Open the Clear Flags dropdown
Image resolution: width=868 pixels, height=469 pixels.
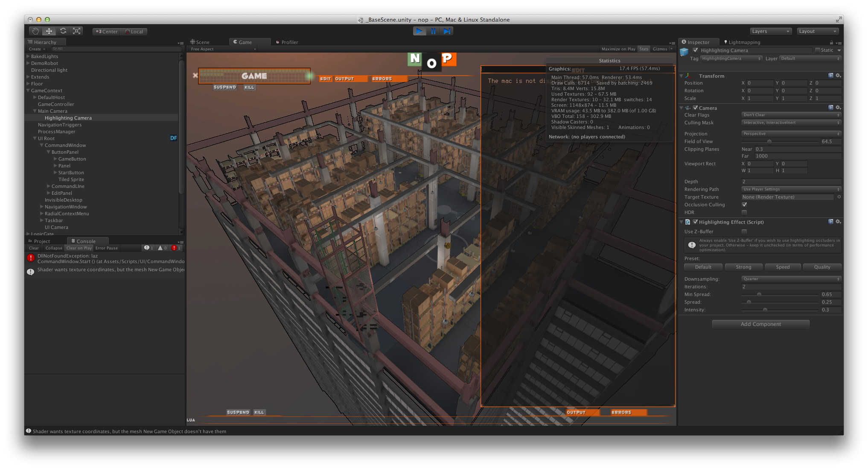[x=791, y=115]
